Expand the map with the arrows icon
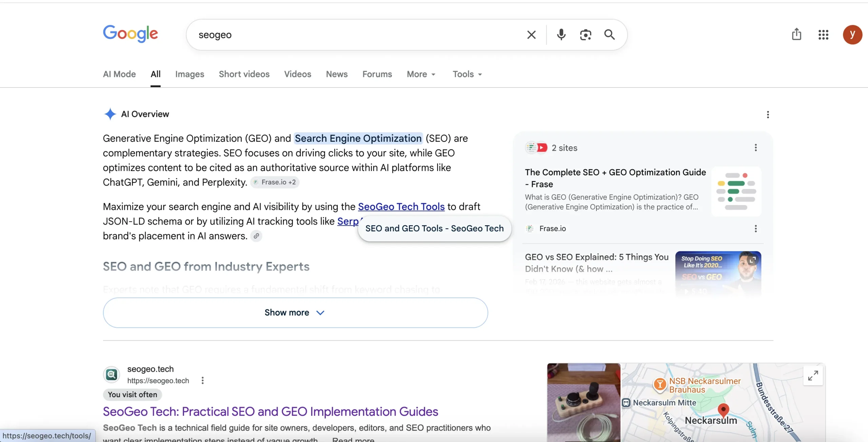868x442 pixels. pyautogui.click(x=813, y=376)
